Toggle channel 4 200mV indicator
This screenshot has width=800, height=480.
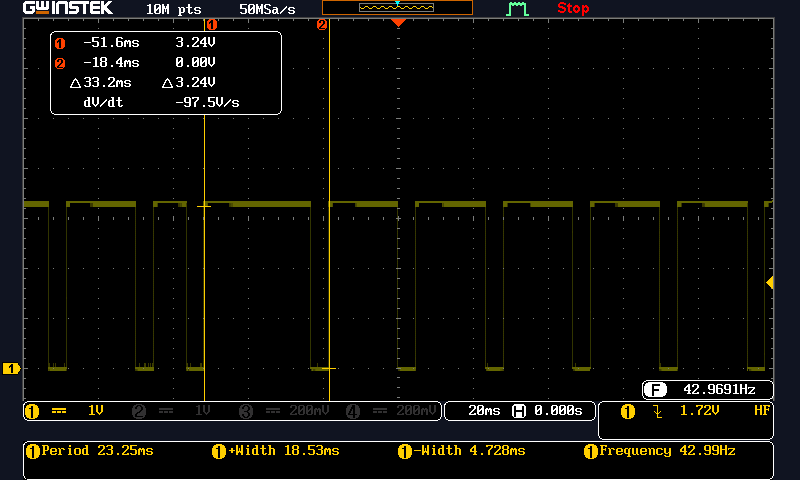tap(391, 411)
